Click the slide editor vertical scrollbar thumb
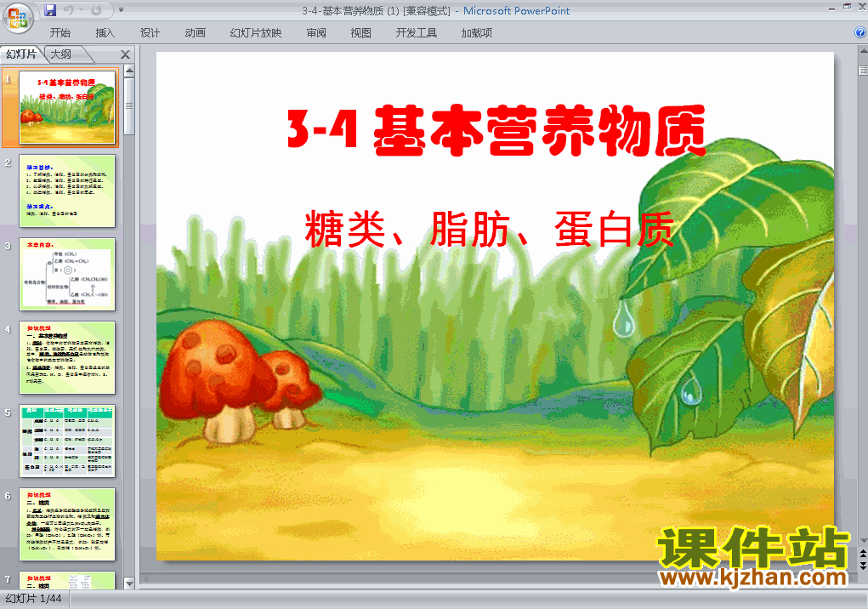 click(863, 71)
